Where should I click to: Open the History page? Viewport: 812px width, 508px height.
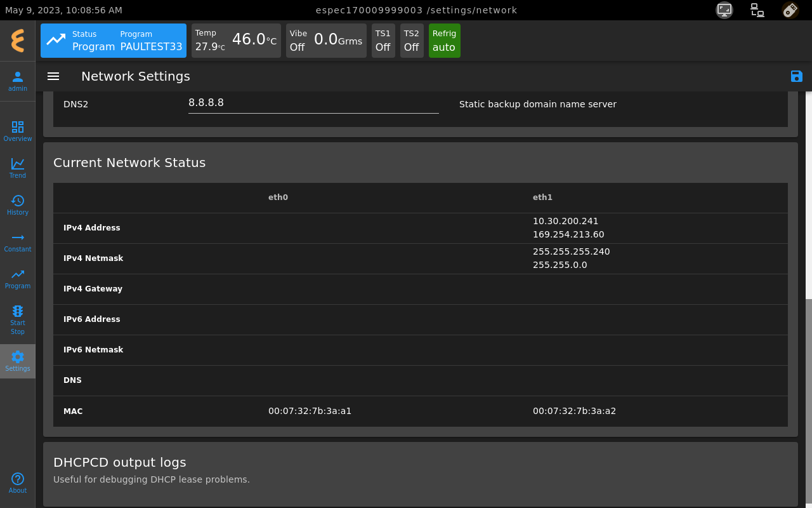[x=18, y=205]
